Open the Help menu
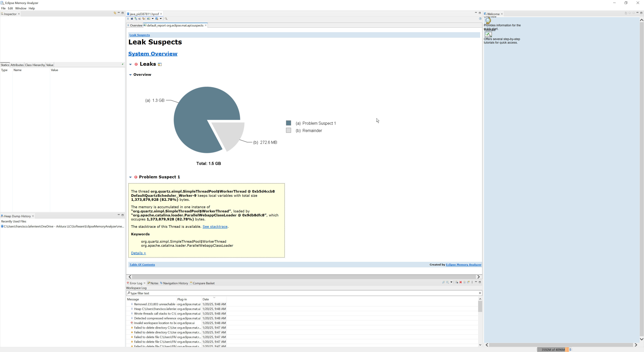The width and height of the screenshot is (644, 352). 32,8
